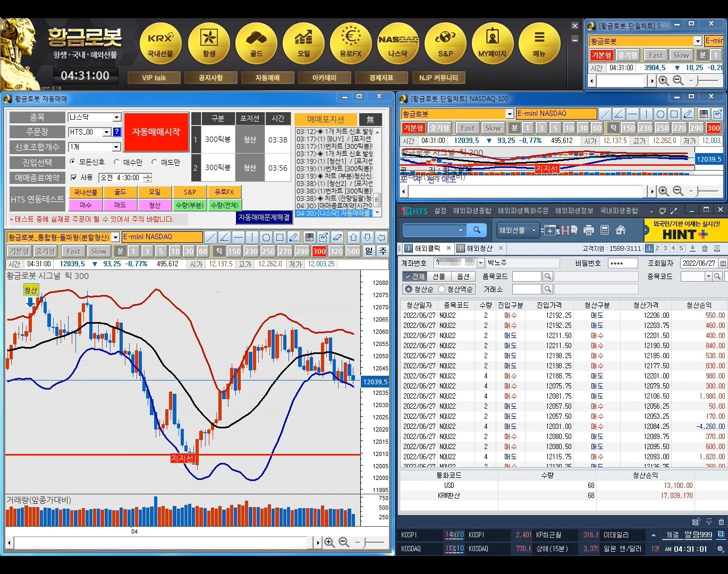728x574 pixels.
Task: Select 매도만 radio option
Action: [154, 162]
